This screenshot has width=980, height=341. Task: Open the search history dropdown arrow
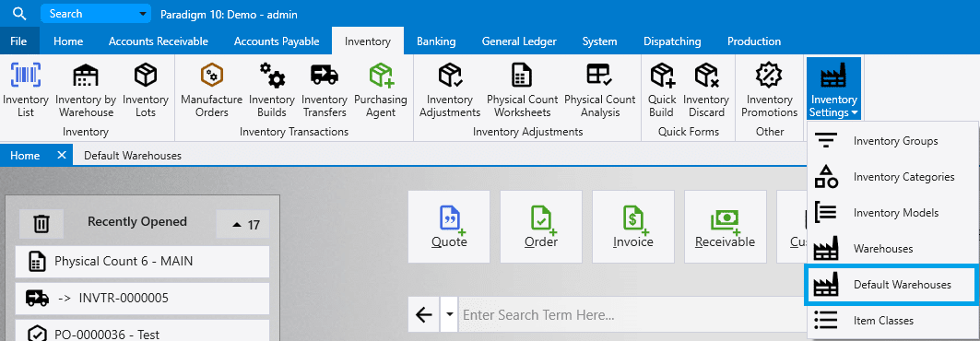(x=449, y=314)
